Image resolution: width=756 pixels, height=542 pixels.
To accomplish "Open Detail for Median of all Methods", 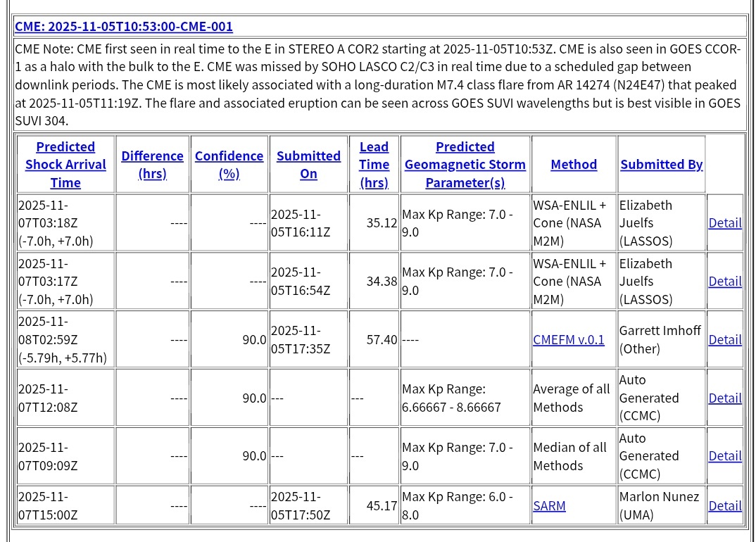I will coord(724,455).
